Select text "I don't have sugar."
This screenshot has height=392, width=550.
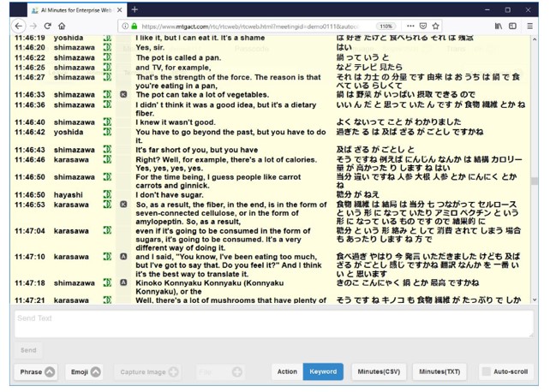pos(170,195)
